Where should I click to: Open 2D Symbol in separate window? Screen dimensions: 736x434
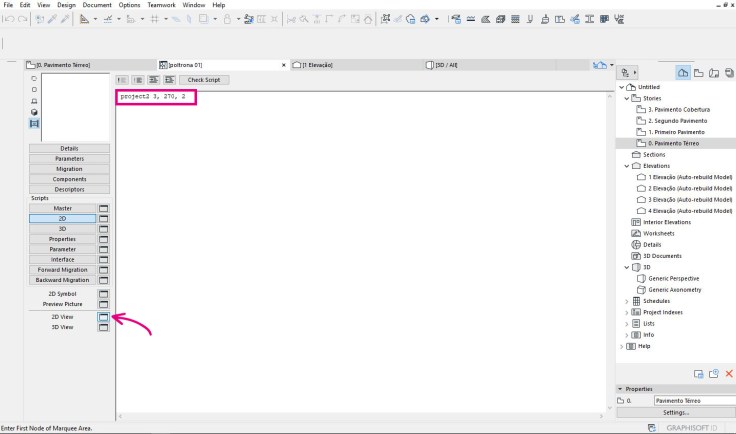tap(103, 294)
